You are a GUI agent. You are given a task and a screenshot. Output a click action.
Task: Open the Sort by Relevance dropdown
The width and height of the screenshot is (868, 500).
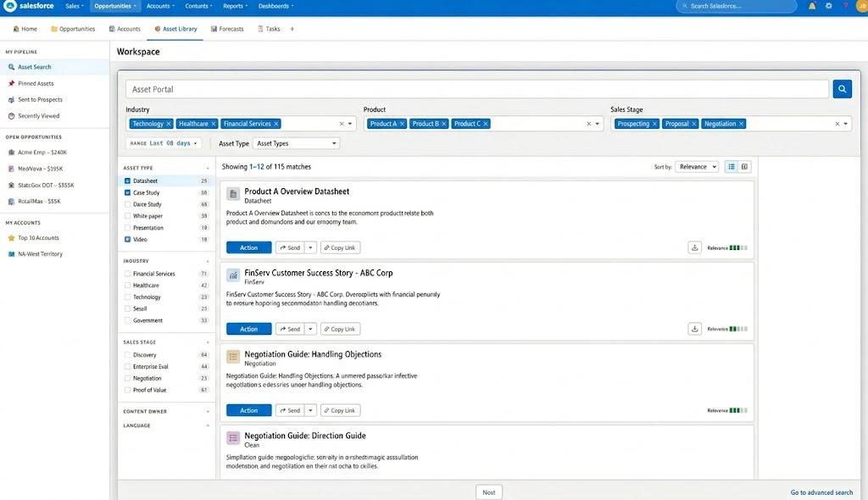click(695, 166)
